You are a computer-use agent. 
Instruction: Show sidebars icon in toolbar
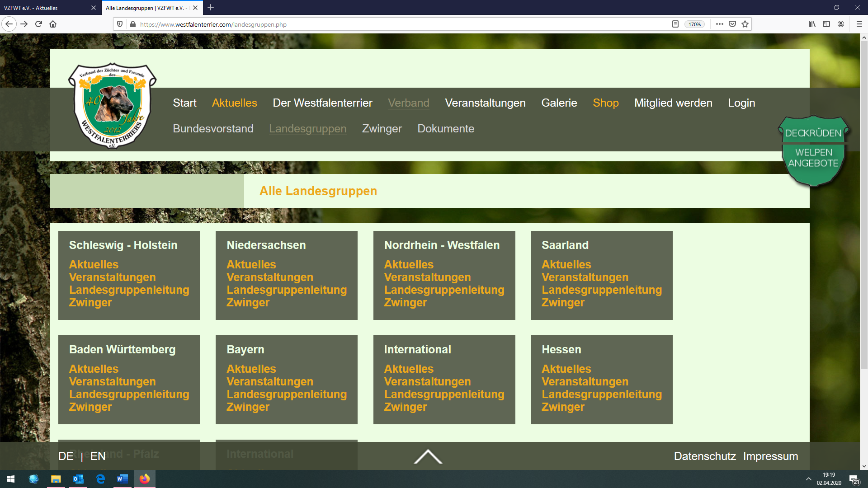coord(826,24)
